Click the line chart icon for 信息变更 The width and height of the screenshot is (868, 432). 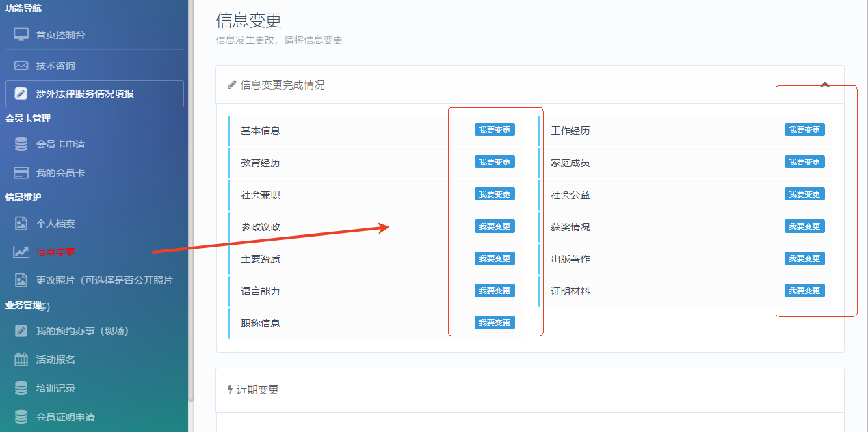pyautogui.click(x=21, y=252)
